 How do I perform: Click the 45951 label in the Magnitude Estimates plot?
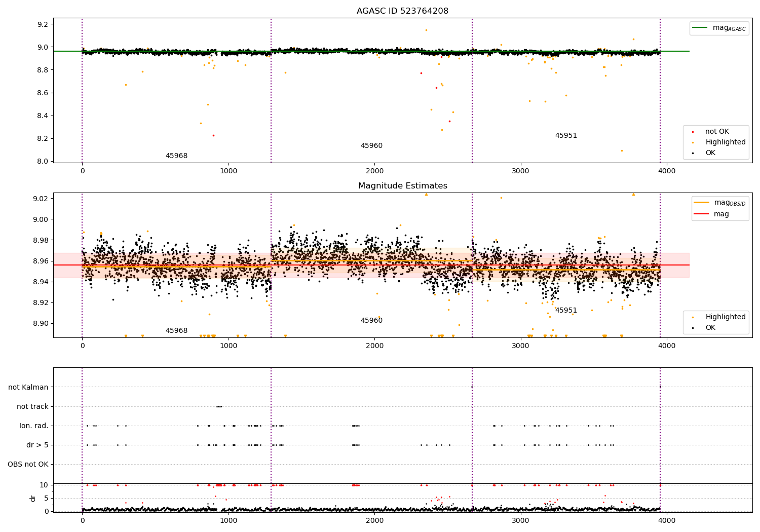[x=566, y=311]
